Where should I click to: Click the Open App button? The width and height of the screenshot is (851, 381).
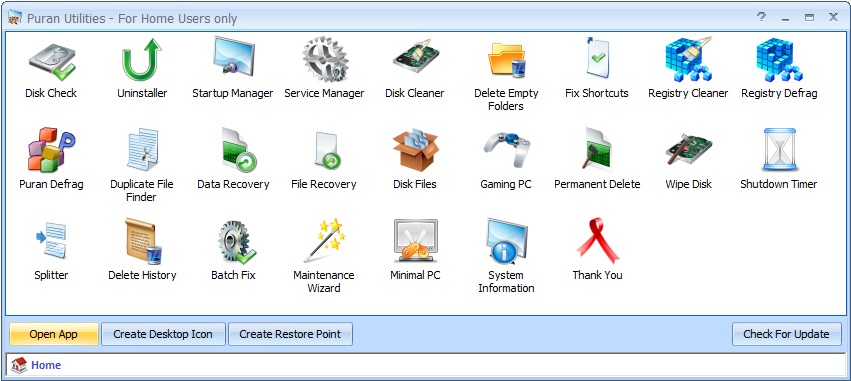pos(54,334)
